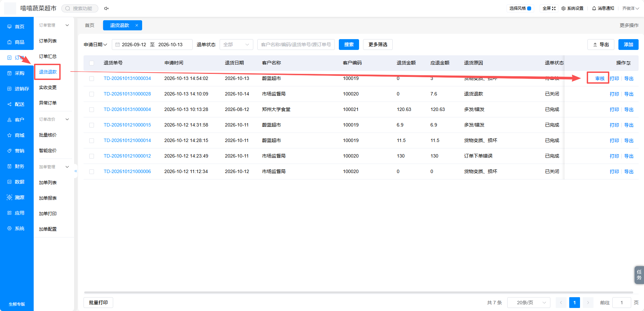Open the 应用 sidebar module

tap(17, 213)
